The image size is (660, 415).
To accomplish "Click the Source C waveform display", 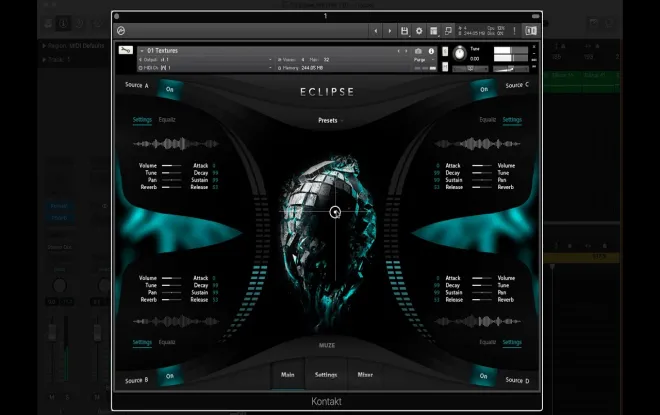I will (x=477, y=144).
